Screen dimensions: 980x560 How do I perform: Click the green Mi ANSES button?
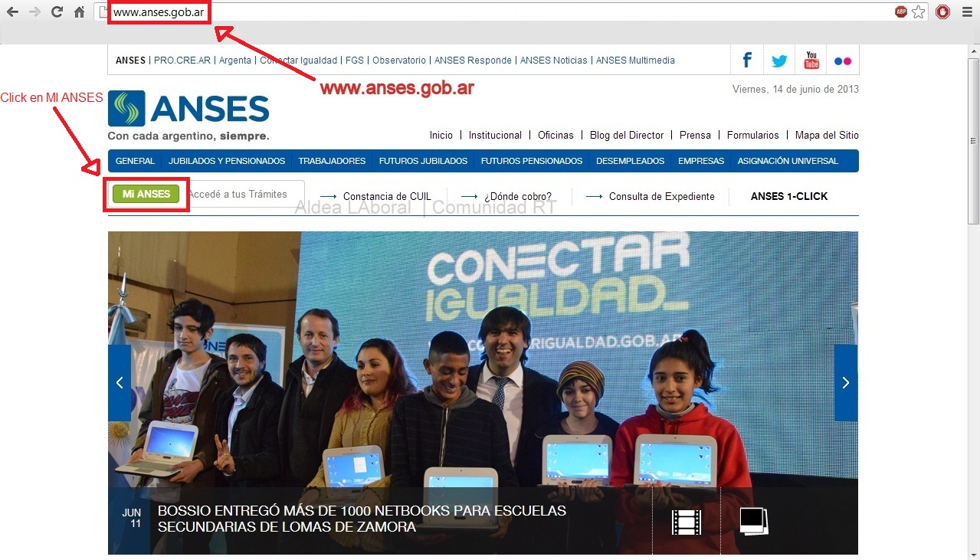(146, 194)
